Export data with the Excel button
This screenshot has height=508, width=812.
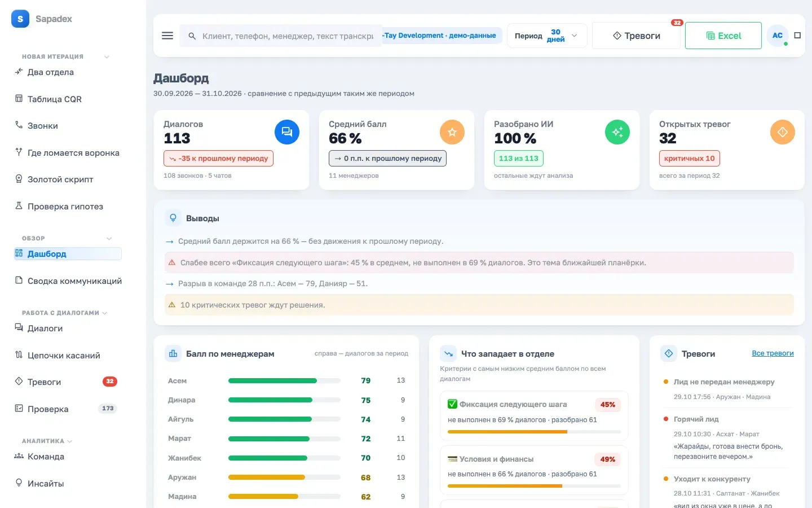(x=723, y=36)
